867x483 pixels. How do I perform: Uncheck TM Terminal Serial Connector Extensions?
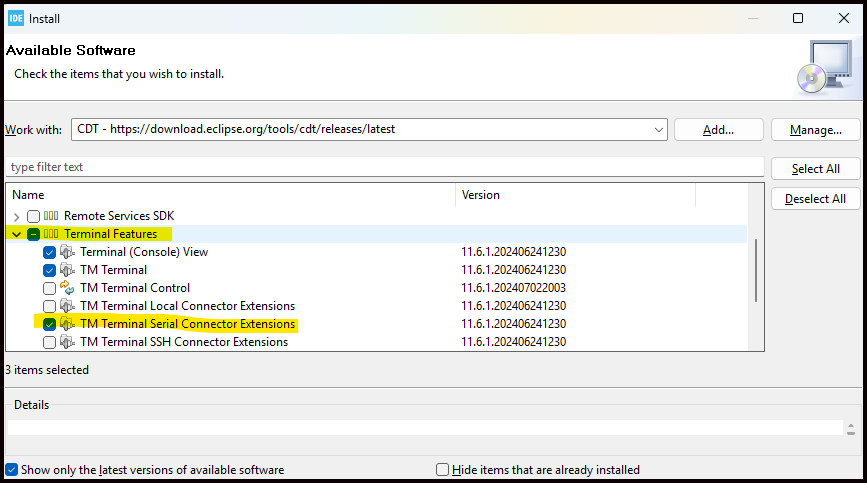49,324
